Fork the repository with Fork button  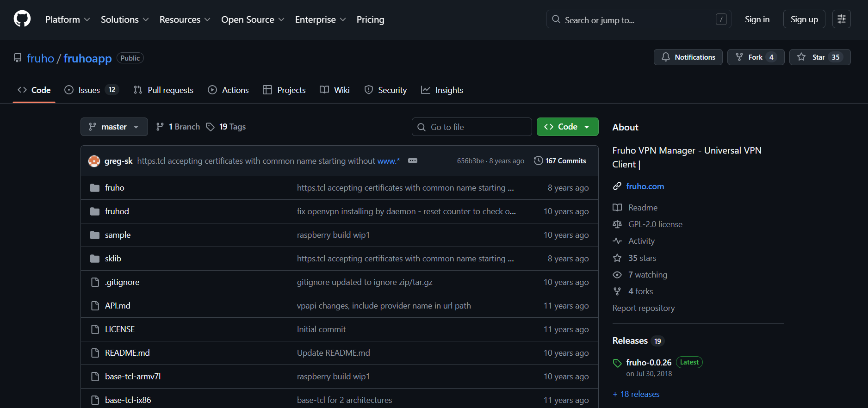coord(756,57)
